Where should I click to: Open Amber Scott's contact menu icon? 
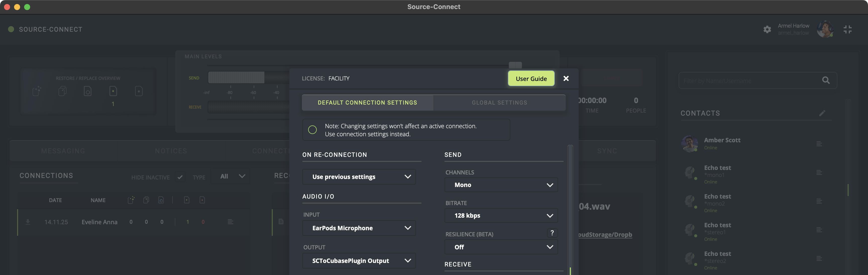[x=819, y=144]
